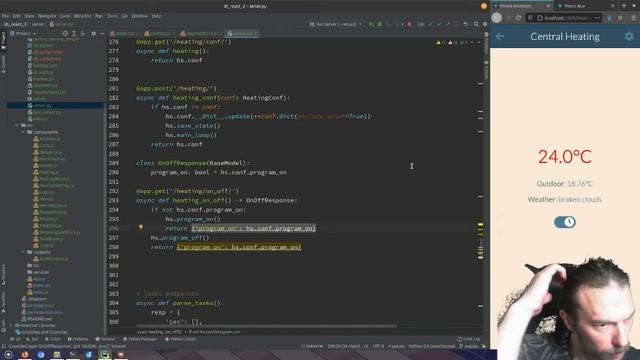Expand all in project panel
The width and height of the screenshot is (640, 360).
click(74, 33)
